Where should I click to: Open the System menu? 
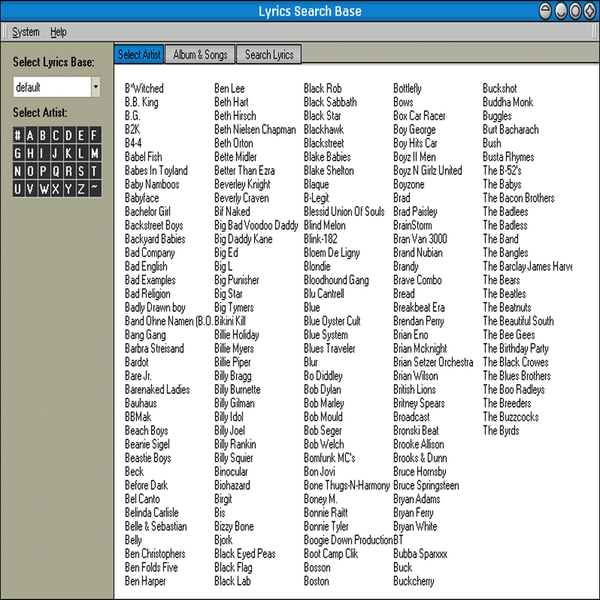tap(26, 32)
